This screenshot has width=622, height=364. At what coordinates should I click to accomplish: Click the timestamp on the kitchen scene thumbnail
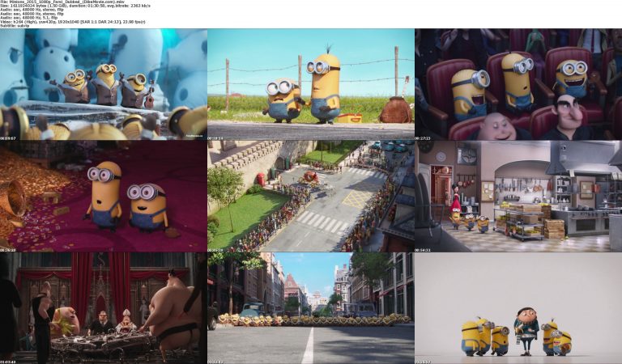(x=423, y=250)
